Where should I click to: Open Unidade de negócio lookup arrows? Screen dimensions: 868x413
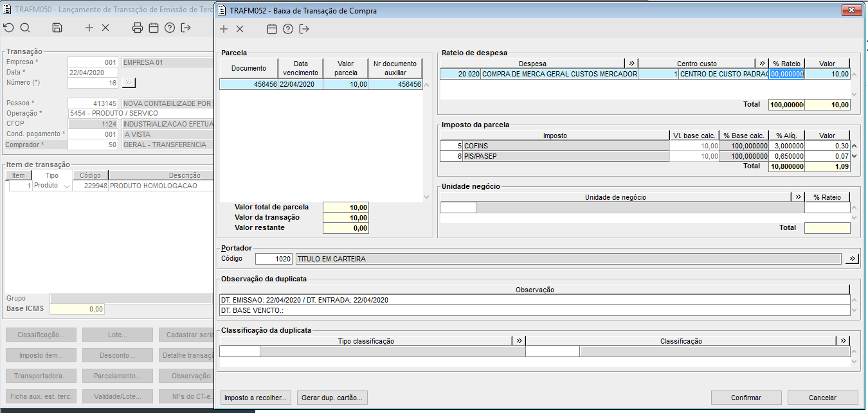[798, 197]
